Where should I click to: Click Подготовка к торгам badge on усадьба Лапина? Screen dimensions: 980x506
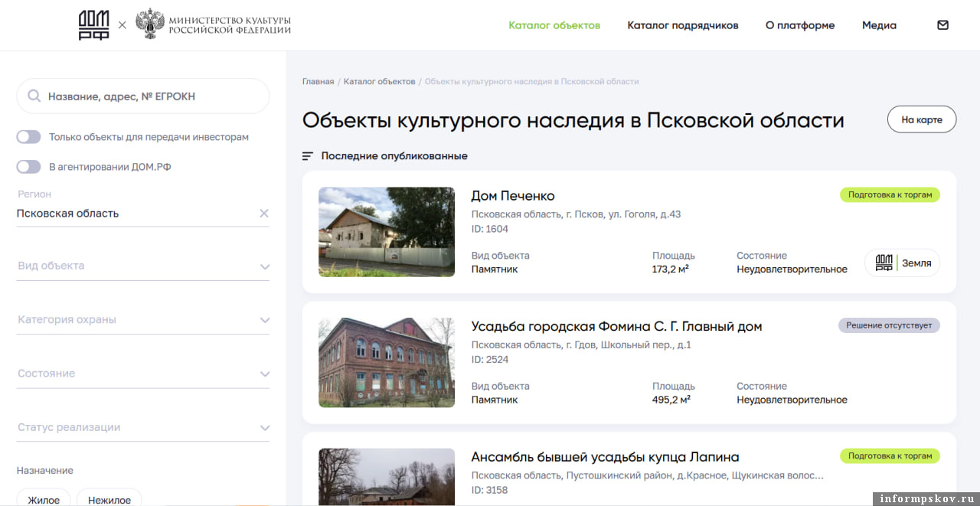point(890,455)
